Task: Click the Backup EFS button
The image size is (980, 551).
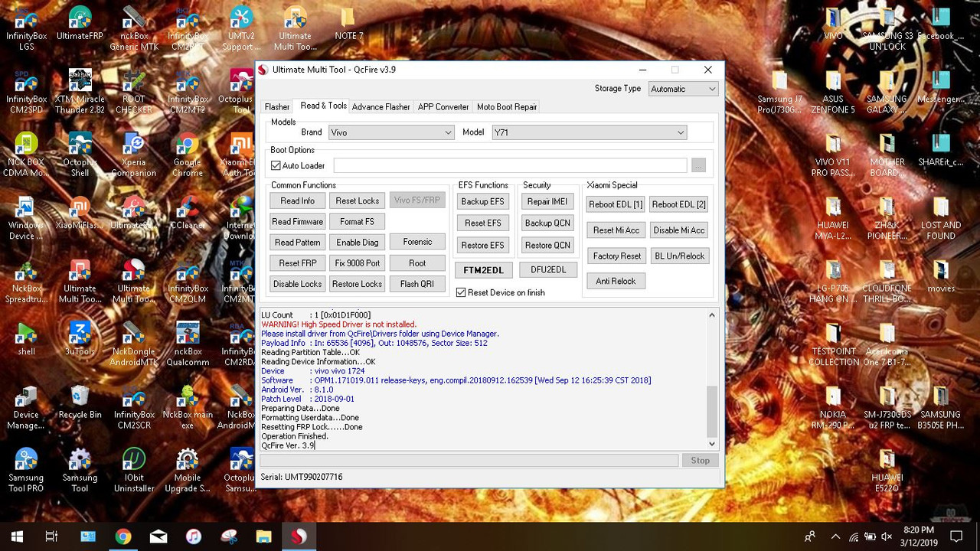Action: click(x=482, y=202)
